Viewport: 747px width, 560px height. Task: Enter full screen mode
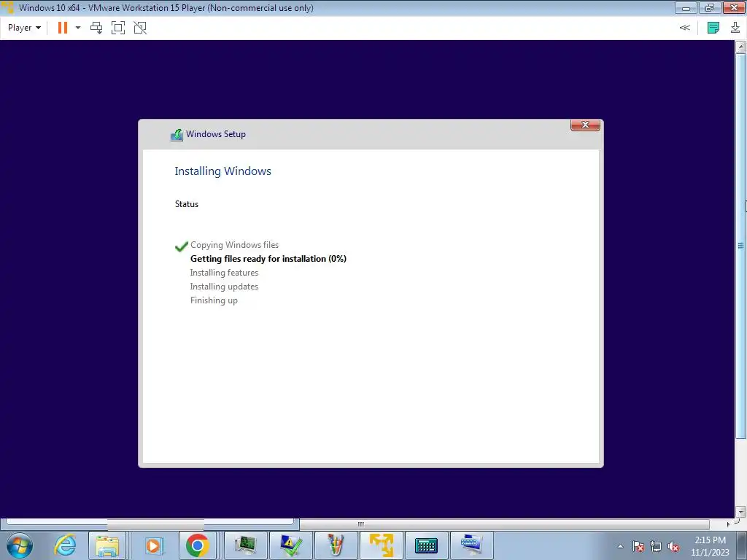118,28
